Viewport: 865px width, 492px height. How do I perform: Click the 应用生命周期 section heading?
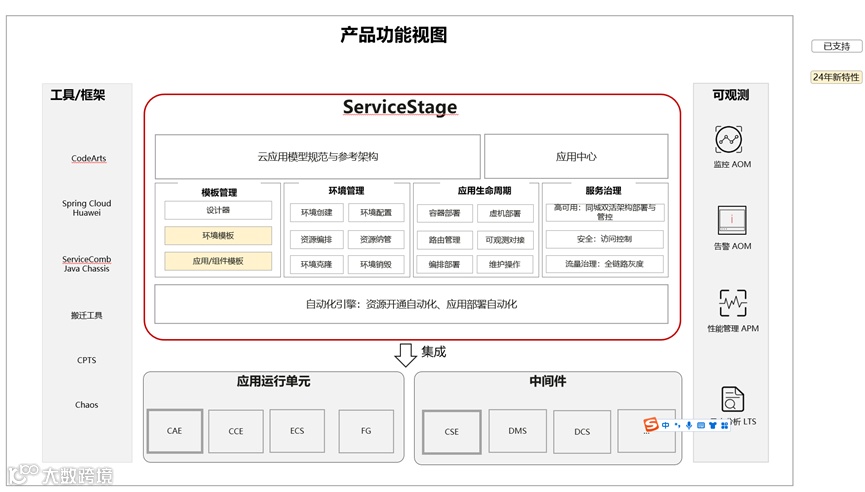point(484,191)
